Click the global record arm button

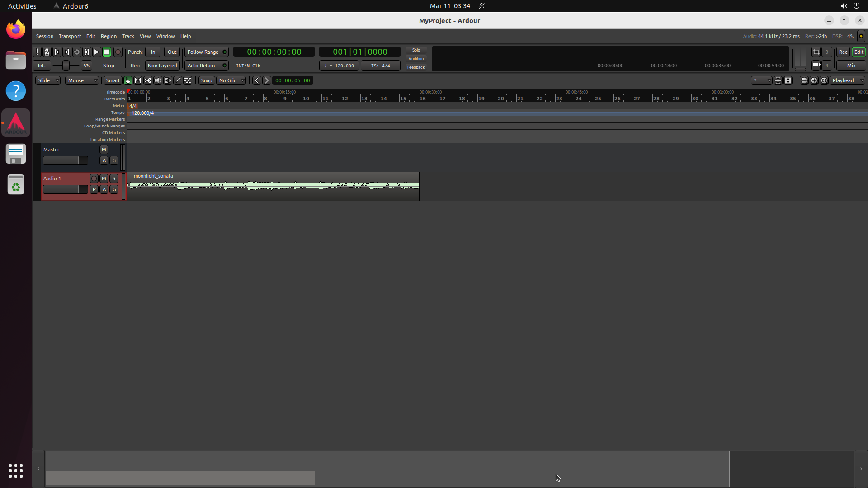(x=118, y=52)
